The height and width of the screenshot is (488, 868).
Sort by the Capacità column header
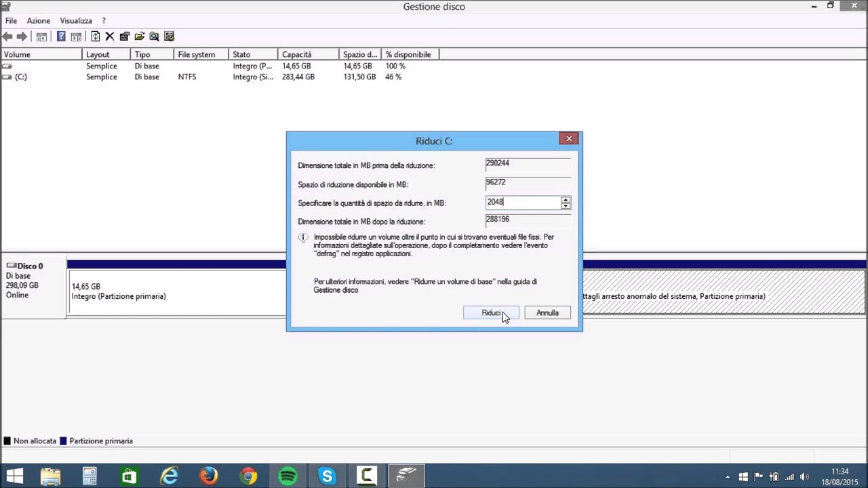click(x=308, y=54)
